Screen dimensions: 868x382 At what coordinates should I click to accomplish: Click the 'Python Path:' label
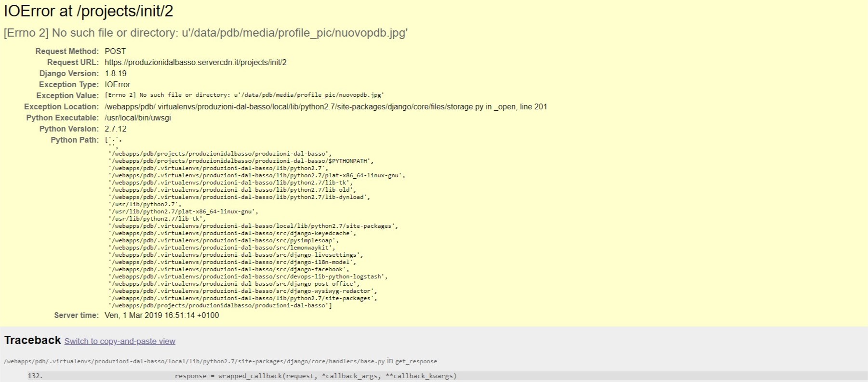point(75,140)
